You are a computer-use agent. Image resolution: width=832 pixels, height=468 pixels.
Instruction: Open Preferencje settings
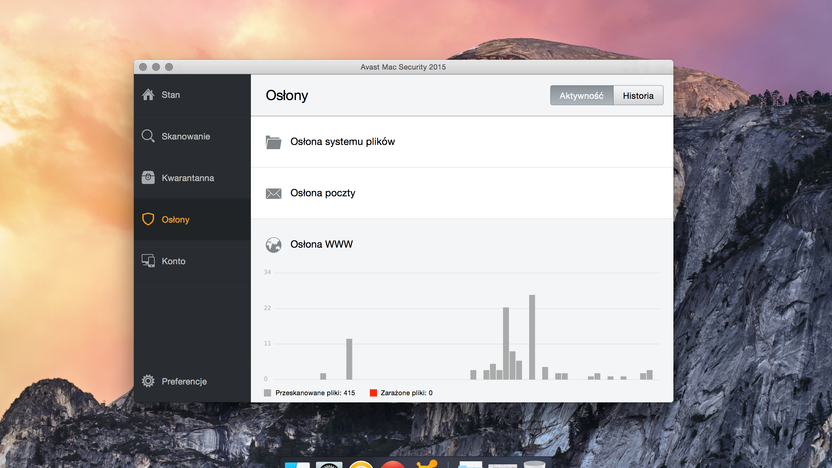[192, 381]
